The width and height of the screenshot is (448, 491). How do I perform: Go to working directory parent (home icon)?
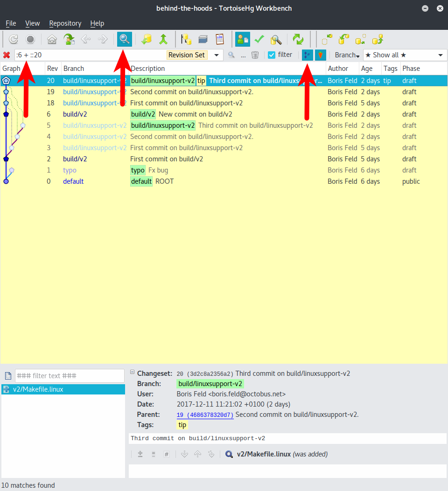(x=52, y=40)
